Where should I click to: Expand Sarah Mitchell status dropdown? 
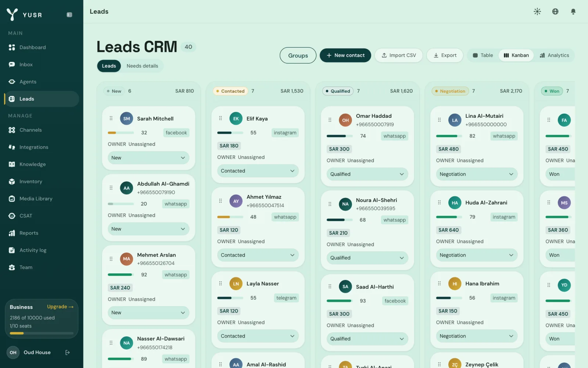click(148, 158)
